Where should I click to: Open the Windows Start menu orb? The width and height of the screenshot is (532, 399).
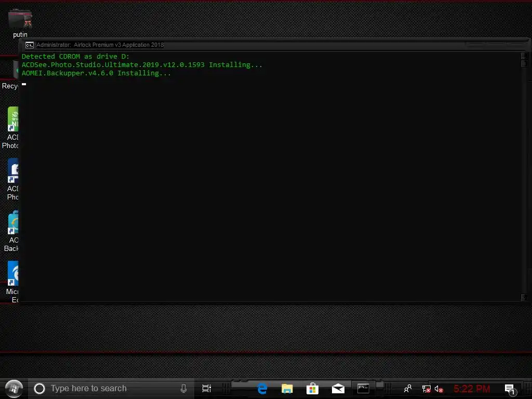coord(14,389)
